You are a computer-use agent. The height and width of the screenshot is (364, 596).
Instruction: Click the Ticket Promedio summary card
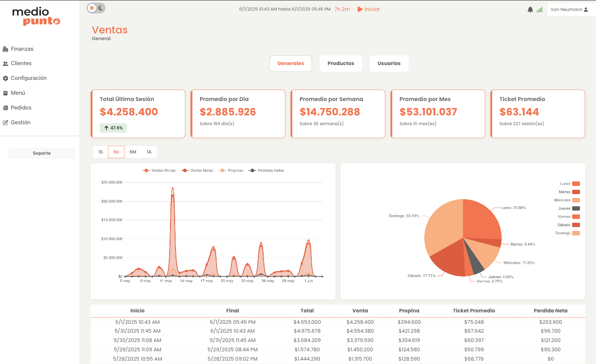click(538, 114)
